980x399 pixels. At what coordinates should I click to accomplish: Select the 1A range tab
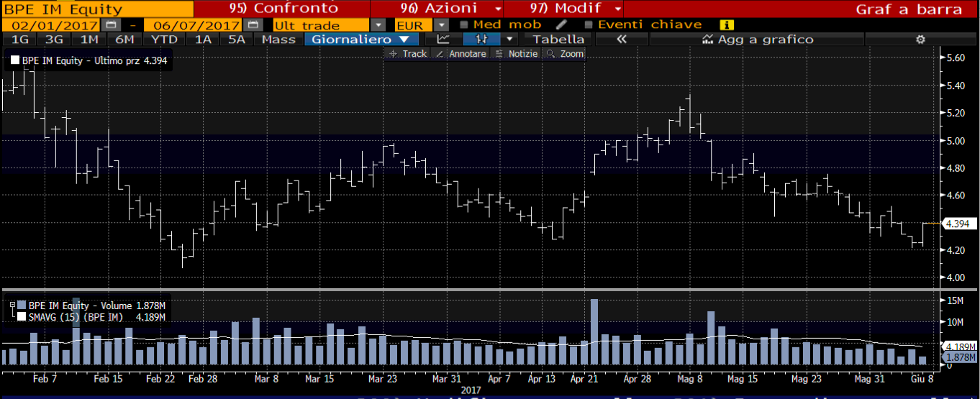pyautogui.click(x=204, y=40)
